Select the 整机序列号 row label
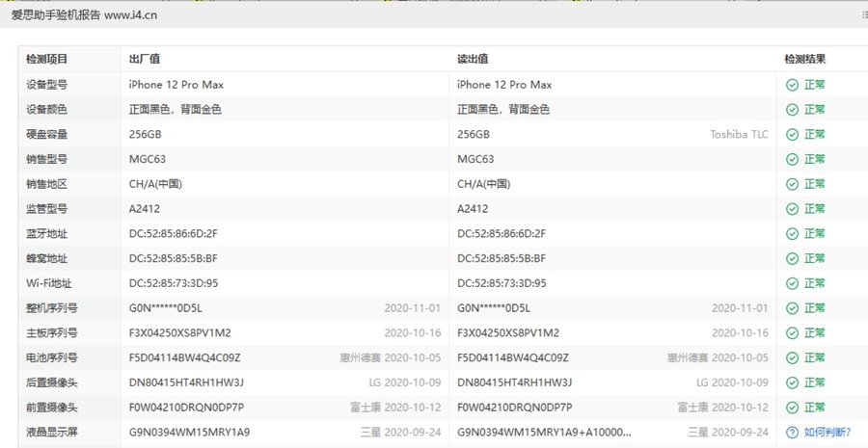 51,308
